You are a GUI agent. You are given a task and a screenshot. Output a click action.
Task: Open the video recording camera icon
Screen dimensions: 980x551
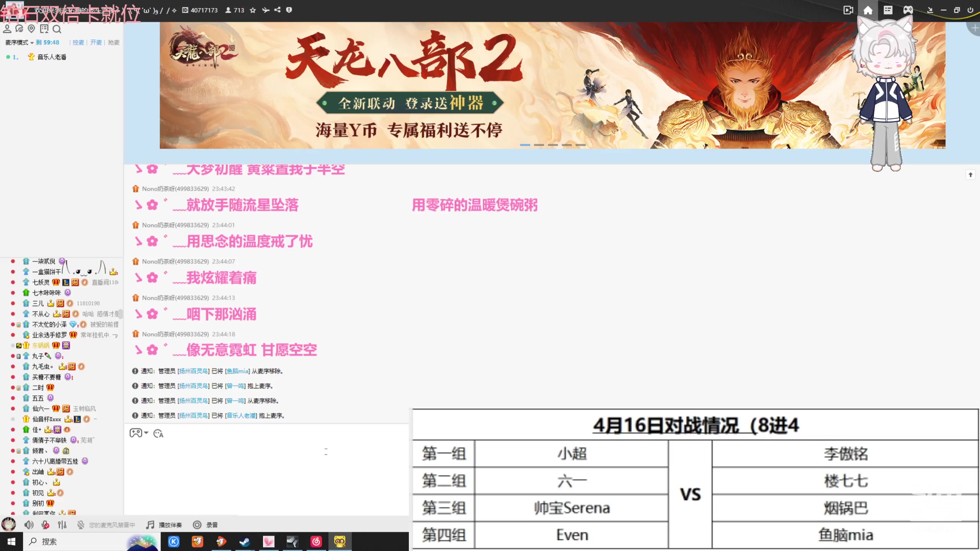coord(848,10)
